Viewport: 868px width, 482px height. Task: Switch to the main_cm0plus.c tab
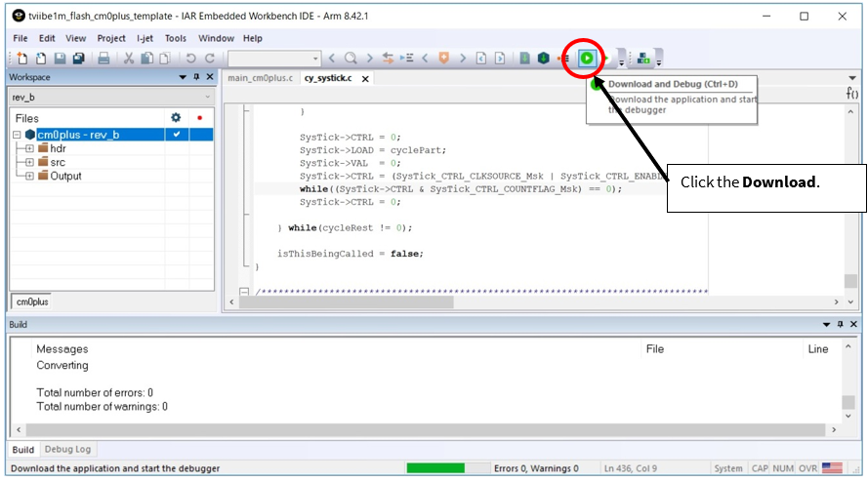(x=260, y=78)
